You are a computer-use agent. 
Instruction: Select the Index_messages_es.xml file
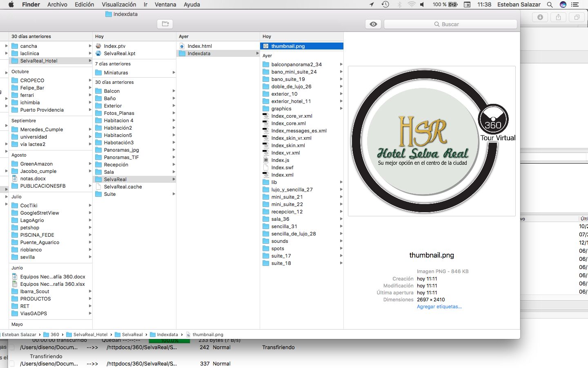pyautogui.click(x=301, y=131)
